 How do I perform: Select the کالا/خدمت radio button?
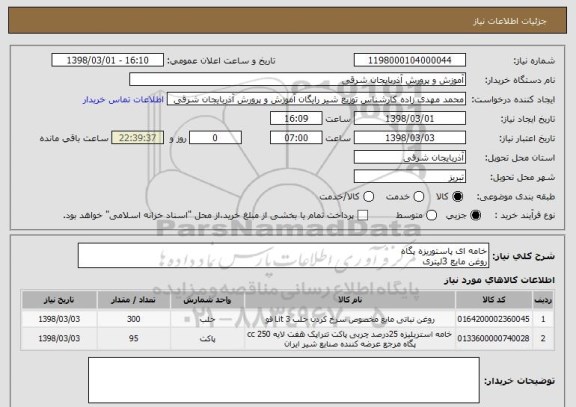368,197
